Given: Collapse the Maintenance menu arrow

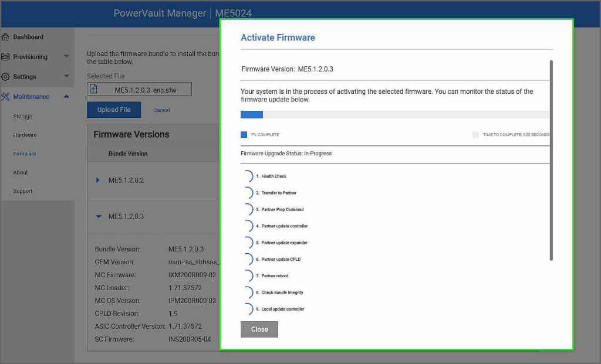Looking at the screenshot, I should coord(66,97).
